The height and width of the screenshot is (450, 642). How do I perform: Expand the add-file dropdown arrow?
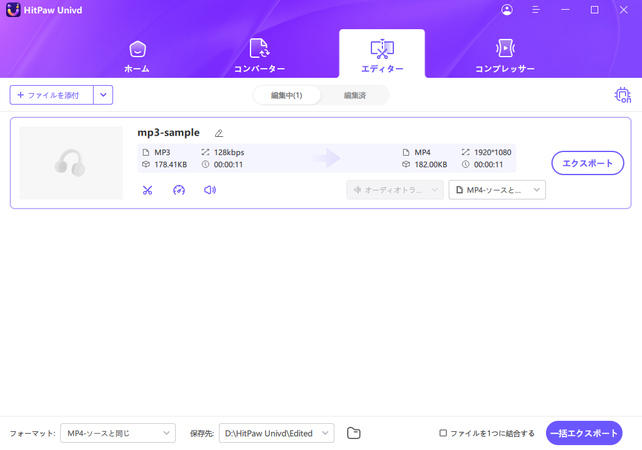click(x=103, y=95)
